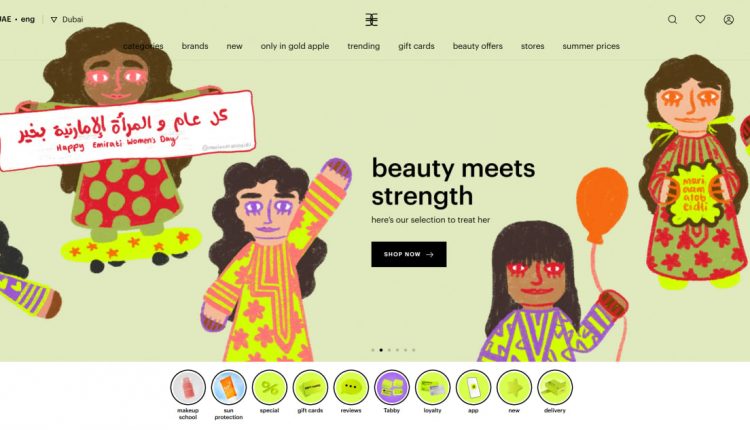Open the beauty offers menu item
Screen dimensions: 750x430
477,46
